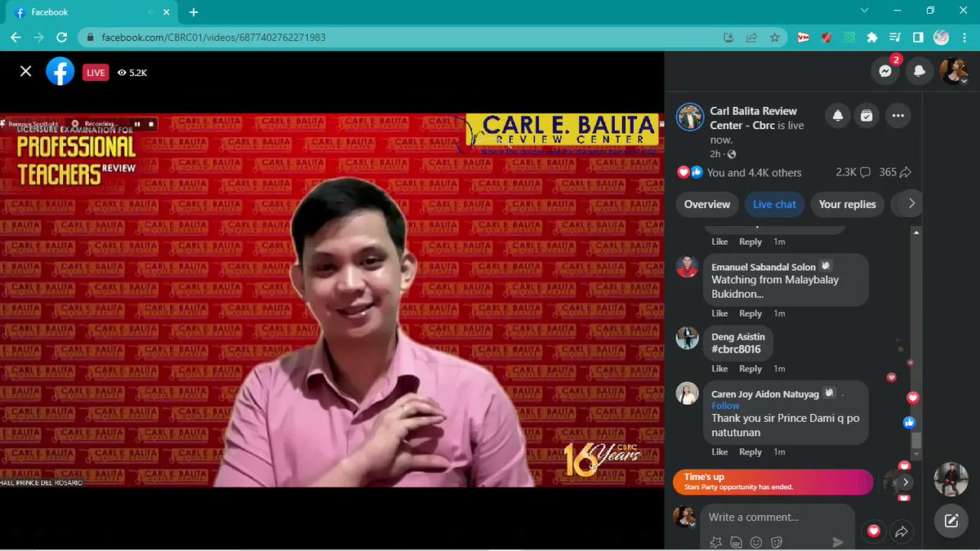Open the chat contact avatar on right rail
This screenshot has width=980, height=551.
pos(951,479)
